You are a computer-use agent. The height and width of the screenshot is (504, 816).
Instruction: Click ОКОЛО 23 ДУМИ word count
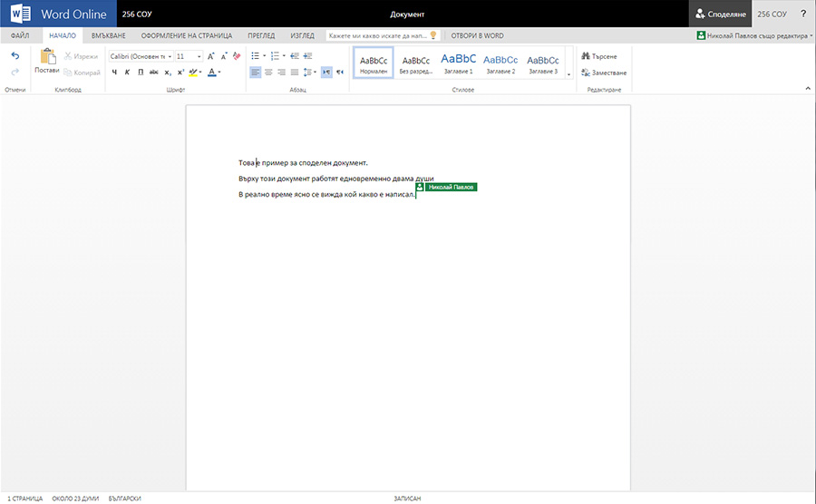pos(75,499)
